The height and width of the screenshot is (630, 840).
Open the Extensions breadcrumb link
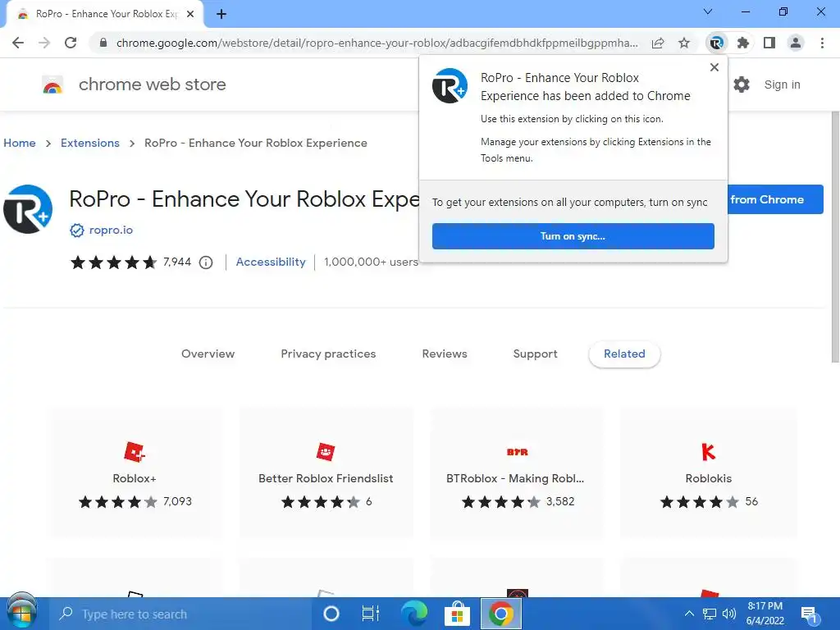(90, 143)
